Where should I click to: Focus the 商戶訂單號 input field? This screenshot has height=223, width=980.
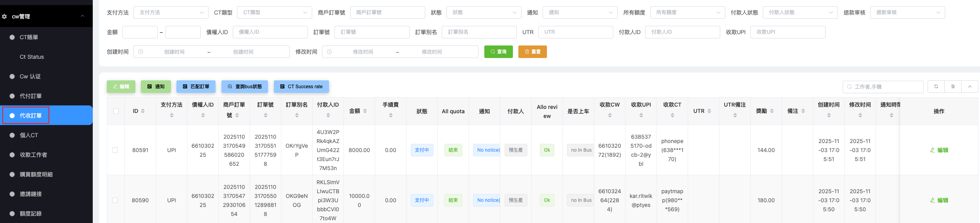(x=387, y=13)
